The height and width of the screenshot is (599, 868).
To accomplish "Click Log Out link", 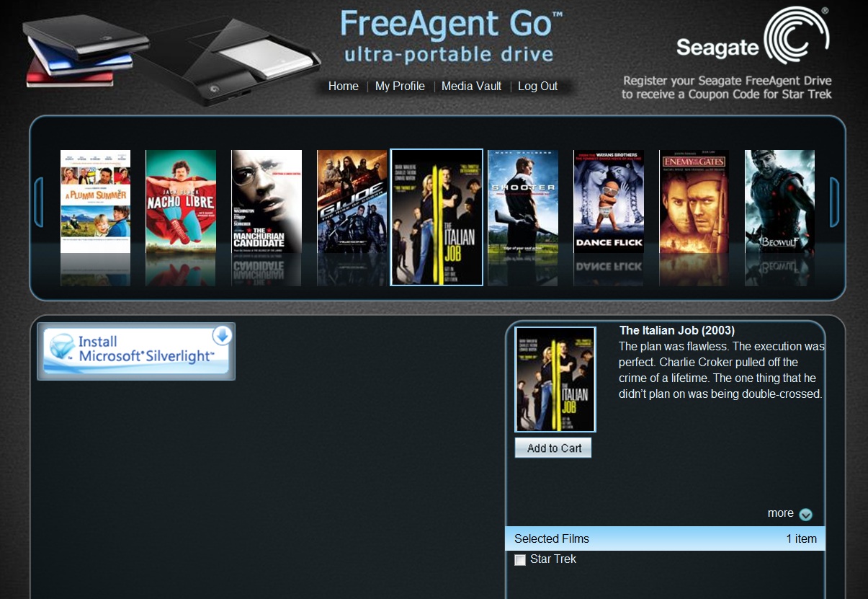I will (x=538, y=86).
